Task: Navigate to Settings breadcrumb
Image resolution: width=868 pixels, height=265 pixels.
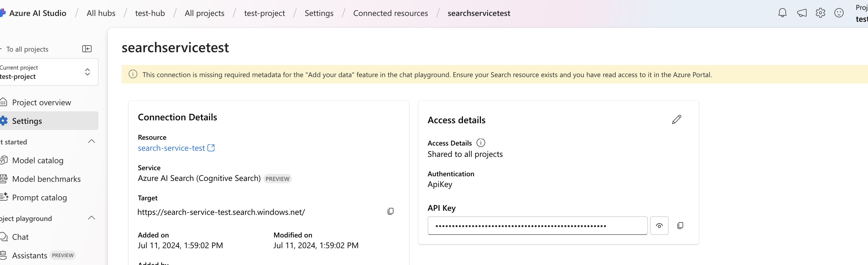Action: [x=319, y=13]
